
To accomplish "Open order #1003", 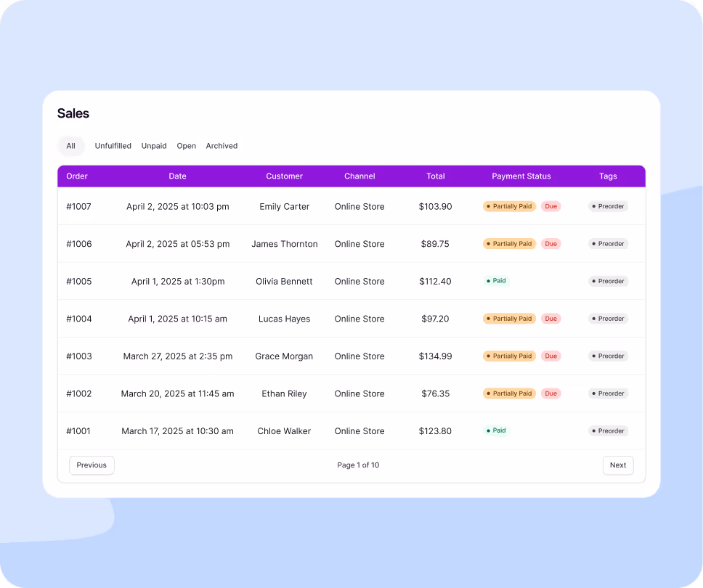I will (79, 356).
